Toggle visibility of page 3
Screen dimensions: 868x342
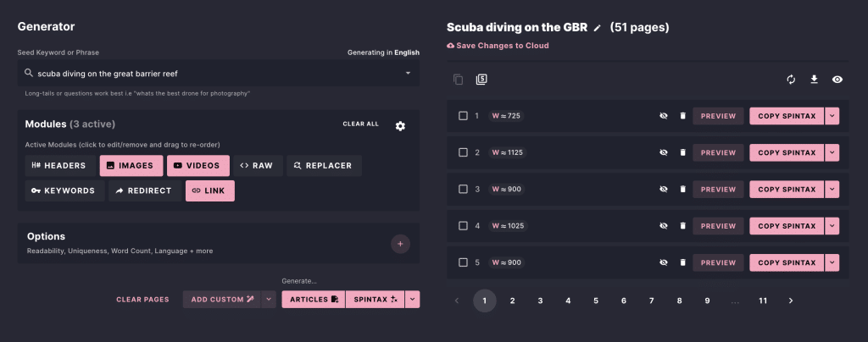click(x=664, y=190)
